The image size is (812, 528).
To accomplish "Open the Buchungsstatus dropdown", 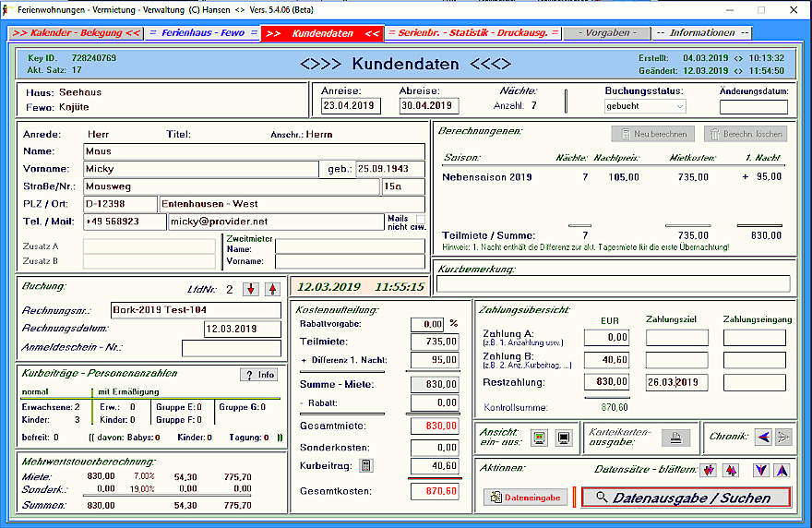I will tap(678, 106).
